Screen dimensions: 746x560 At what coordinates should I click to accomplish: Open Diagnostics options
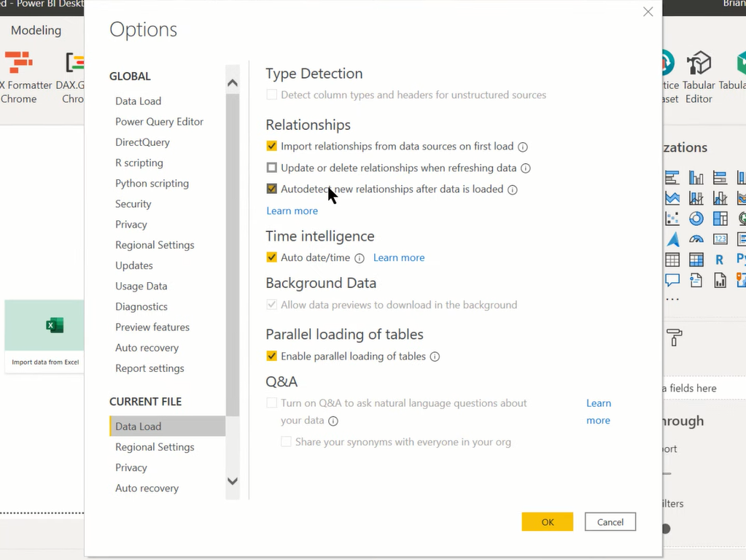(141, 306)
